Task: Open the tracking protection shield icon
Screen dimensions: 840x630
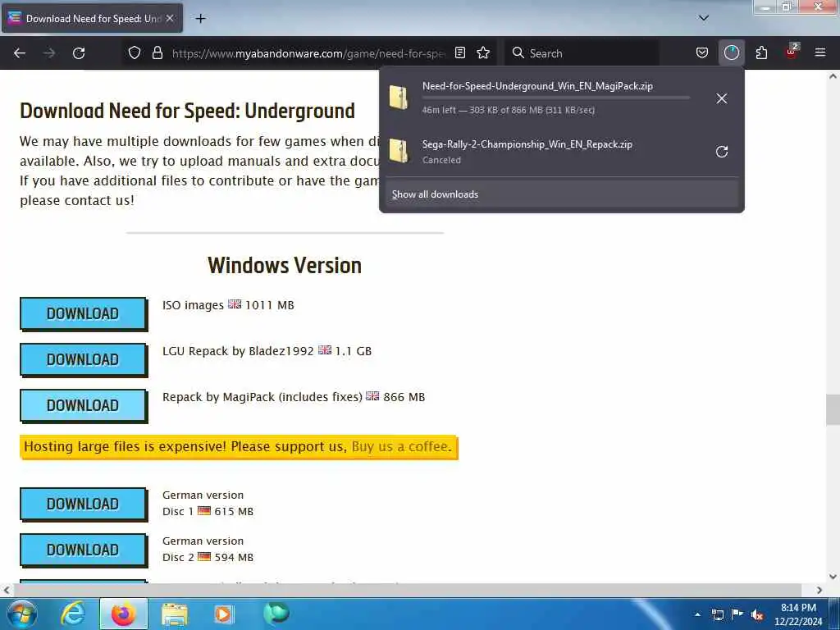Action: [135, 52]
